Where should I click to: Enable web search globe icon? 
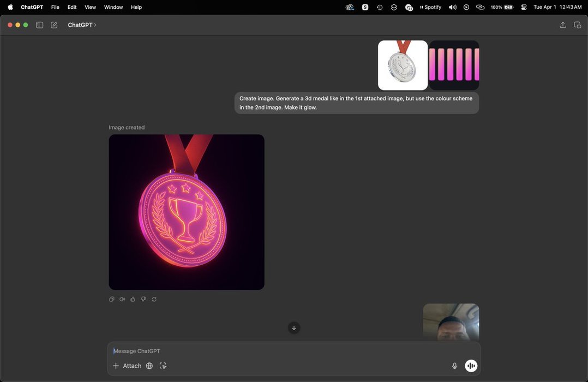(149, 366)
